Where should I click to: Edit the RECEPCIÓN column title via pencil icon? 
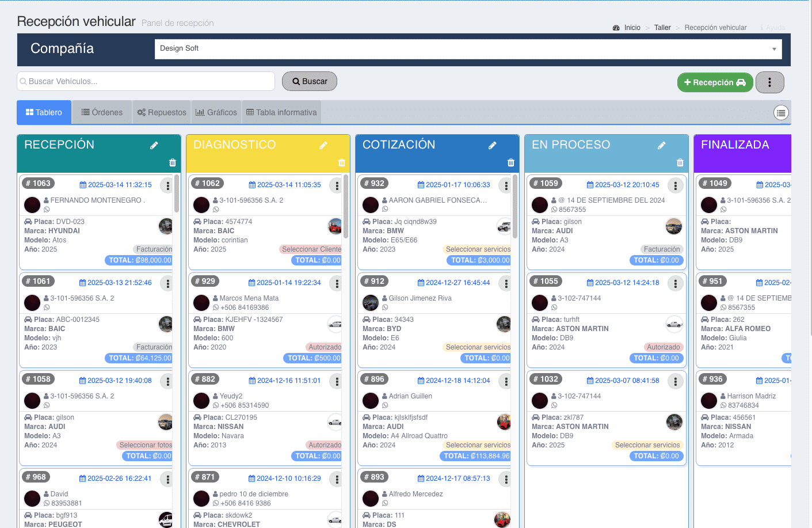[154, 145]
